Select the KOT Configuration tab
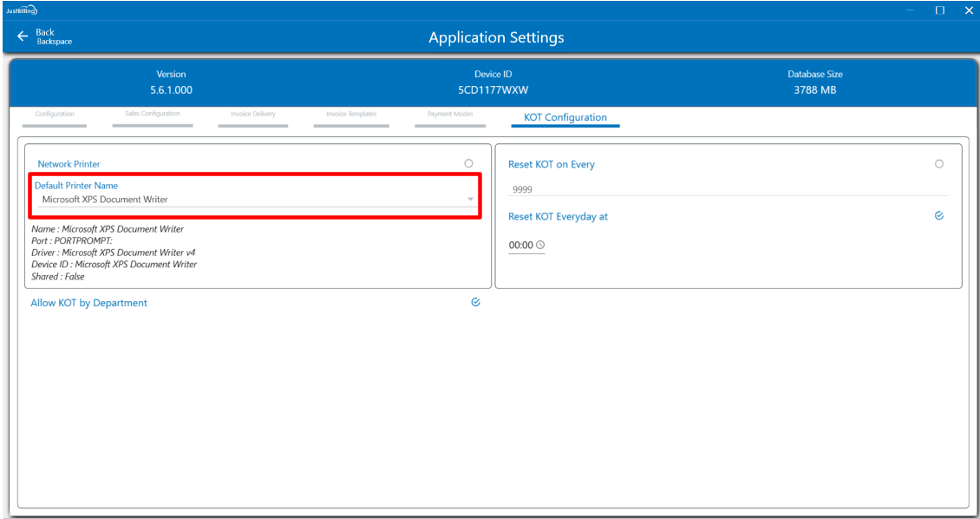 click(565, 118)
